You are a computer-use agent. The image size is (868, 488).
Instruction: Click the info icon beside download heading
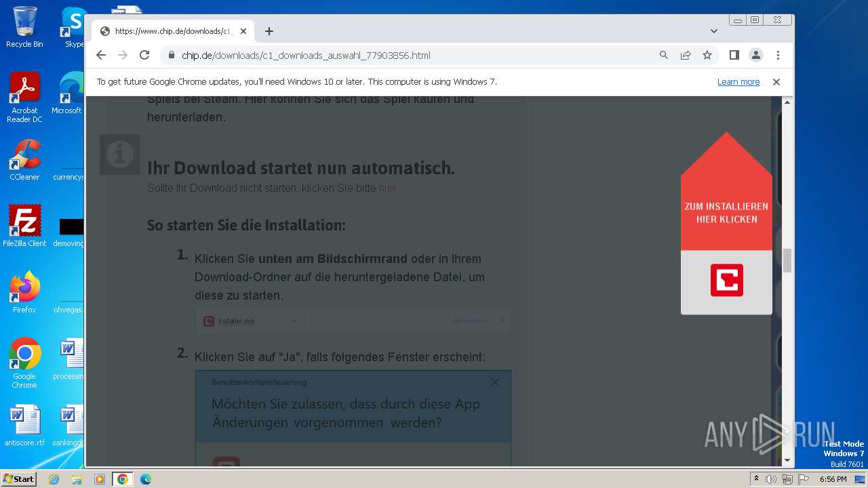tap(120, 155)
